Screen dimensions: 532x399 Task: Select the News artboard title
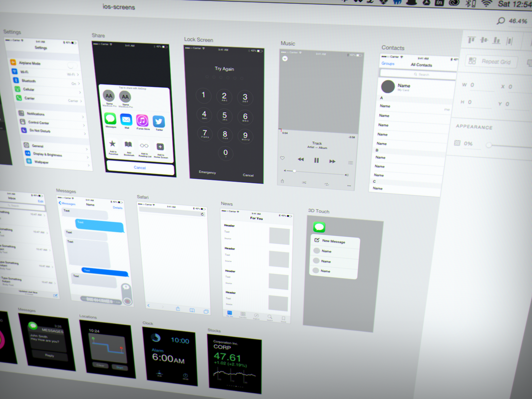click(227, 204)
